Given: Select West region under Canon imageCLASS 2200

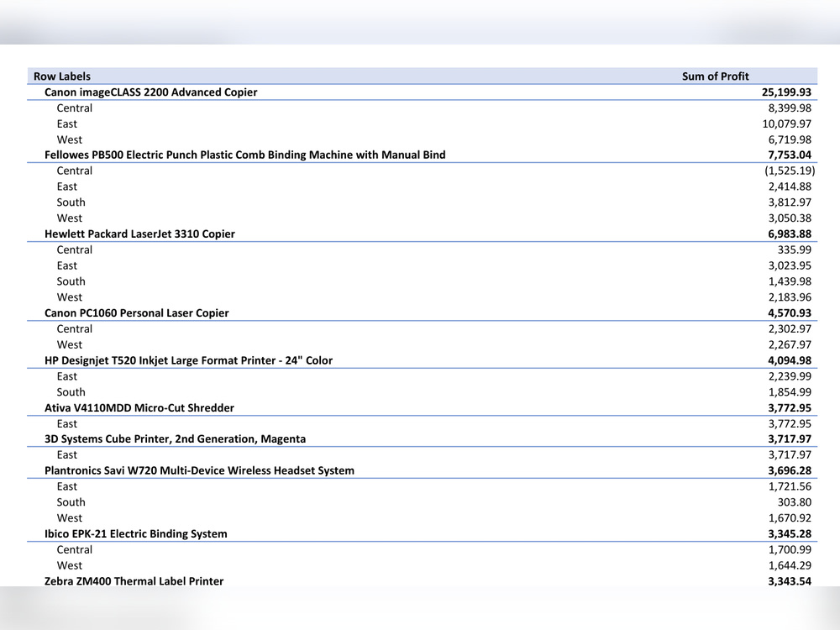Looking at the screenshot, I should [70, 139].
